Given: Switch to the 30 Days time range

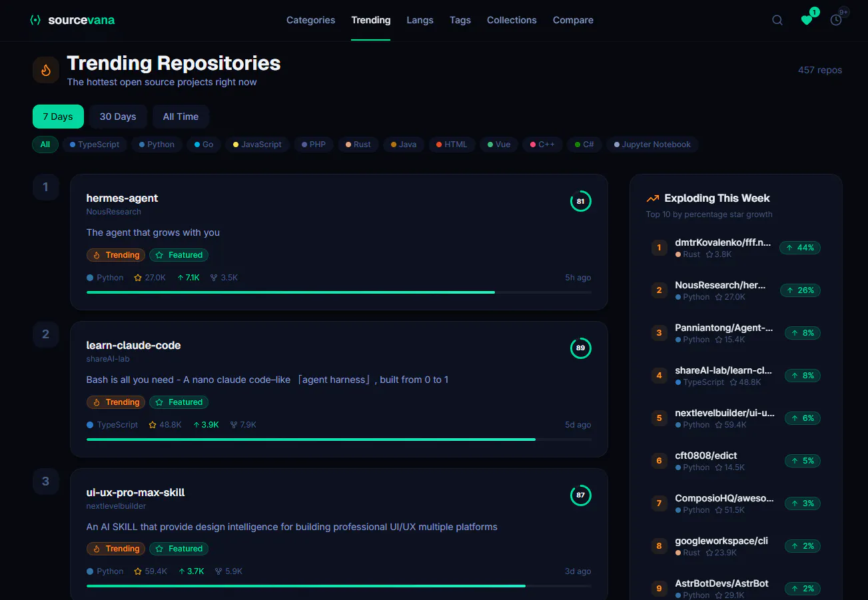Looking at the screenshot, I should click(x=118, y=117).
